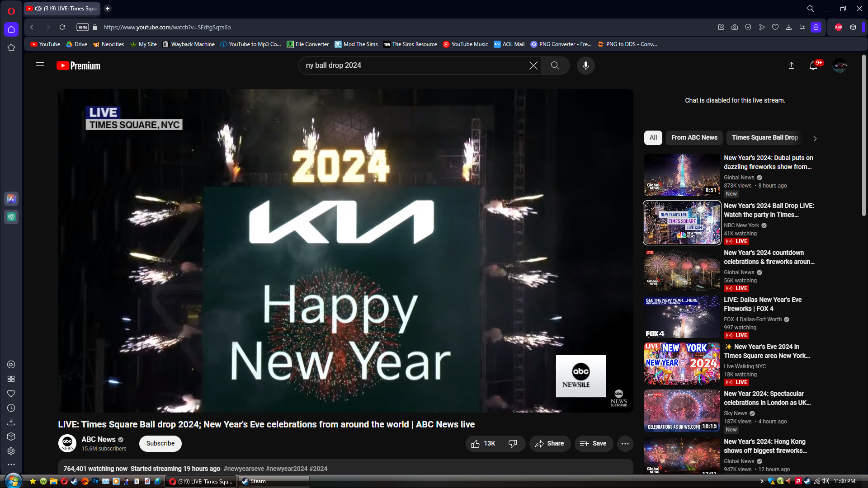Clear the search box with X

coord(533,66)
